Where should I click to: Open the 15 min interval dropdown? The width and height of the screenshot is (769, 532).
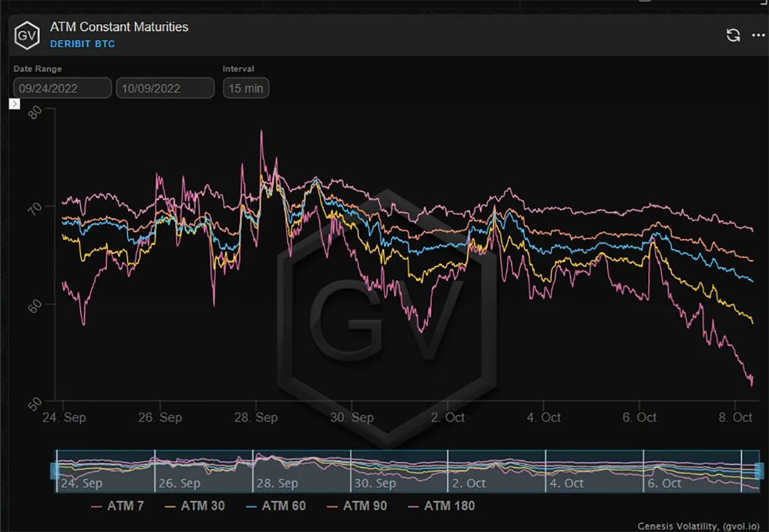[246, 88]
